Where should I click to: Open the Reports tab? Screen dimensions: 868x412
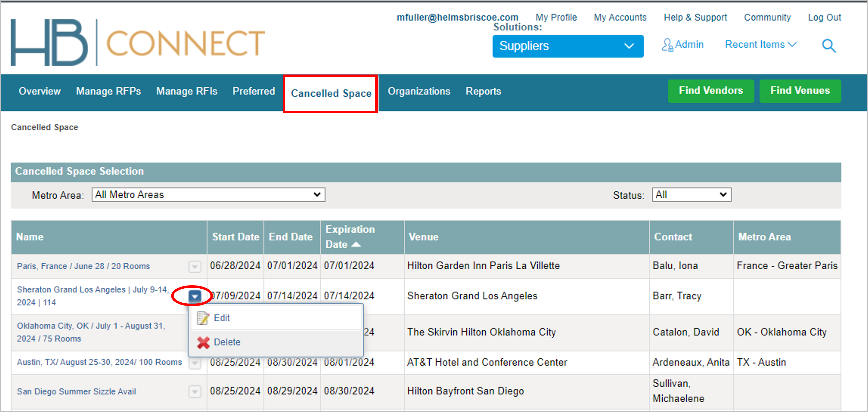pos(483,91)
